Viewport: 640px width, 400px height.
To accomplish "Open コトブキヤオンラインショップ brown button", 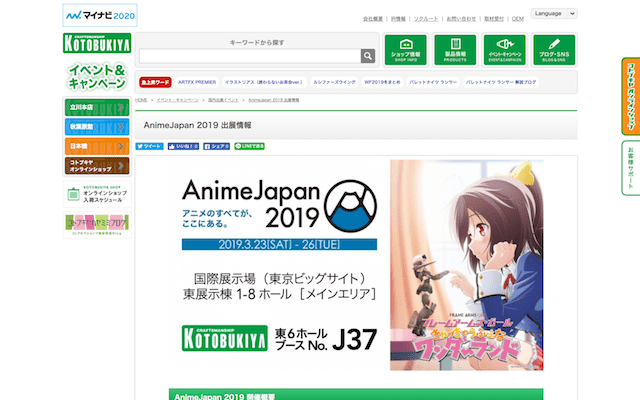I will pyautogui.click(x=97, y=166).
